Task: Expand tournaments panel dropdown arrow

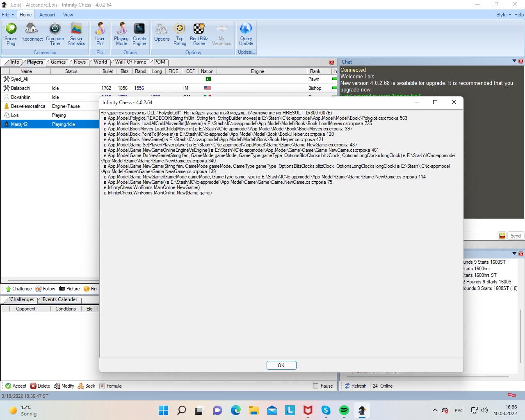Action: [x=514, y=253]
